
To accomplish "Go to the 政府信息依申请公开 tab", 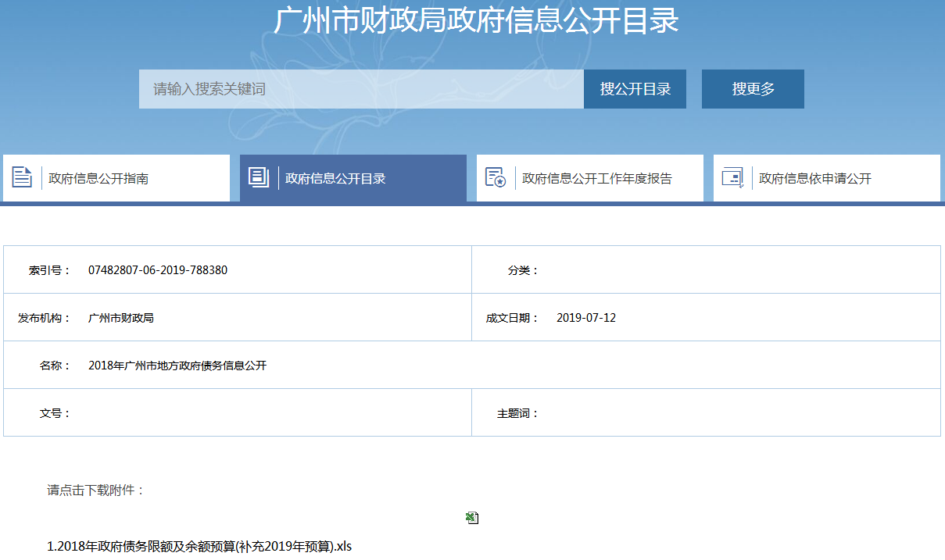I will pos(814,178).
